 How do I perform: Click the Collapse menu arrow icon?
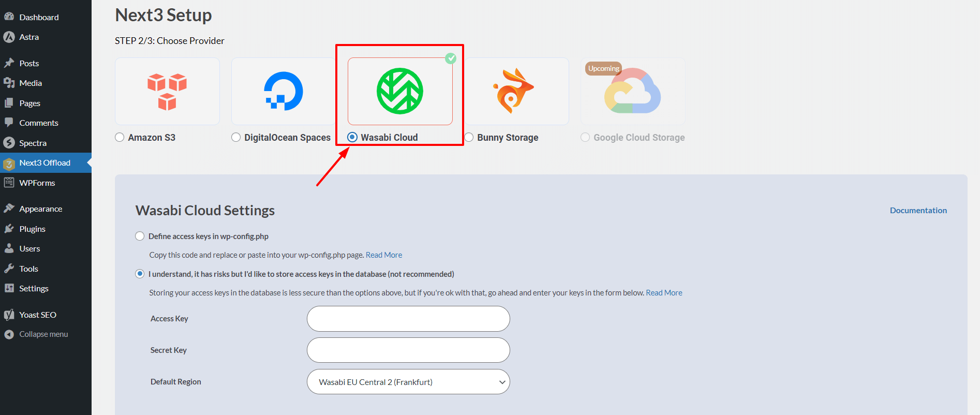click(x=9, y=334)
